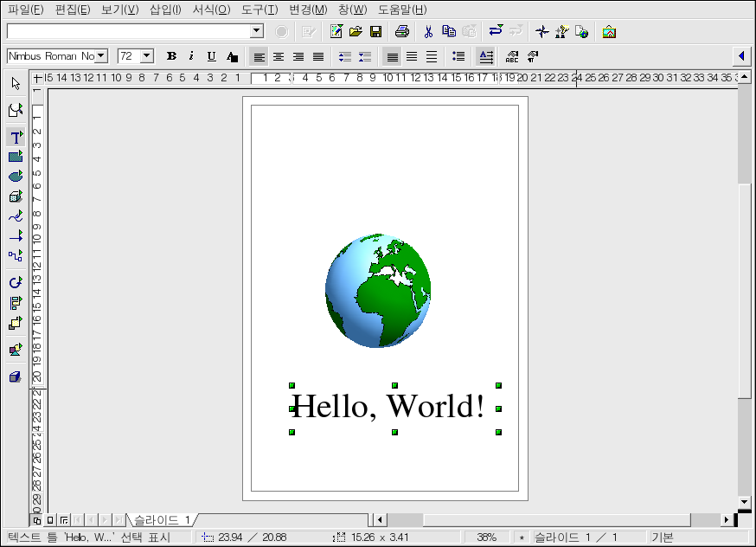Select the Rectangle drawing tool
Screen dimensions: 756x547
[16, 157]
